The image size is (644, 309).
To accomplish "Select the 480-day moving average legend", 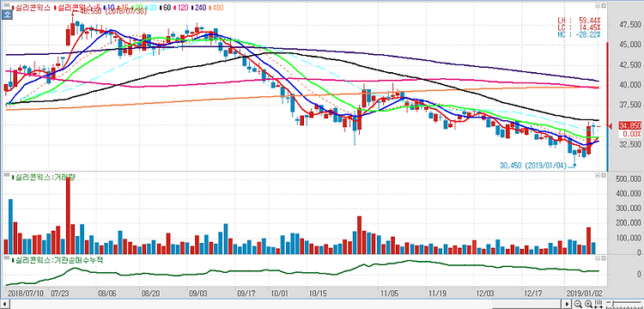I will click(216, 8).
